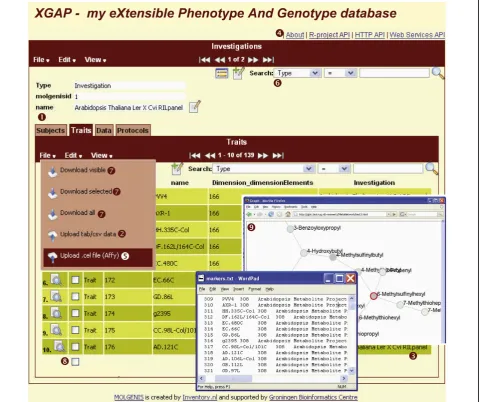Click the Home icon in the Firefox window
480x402 pixels.
coord(288,214)
